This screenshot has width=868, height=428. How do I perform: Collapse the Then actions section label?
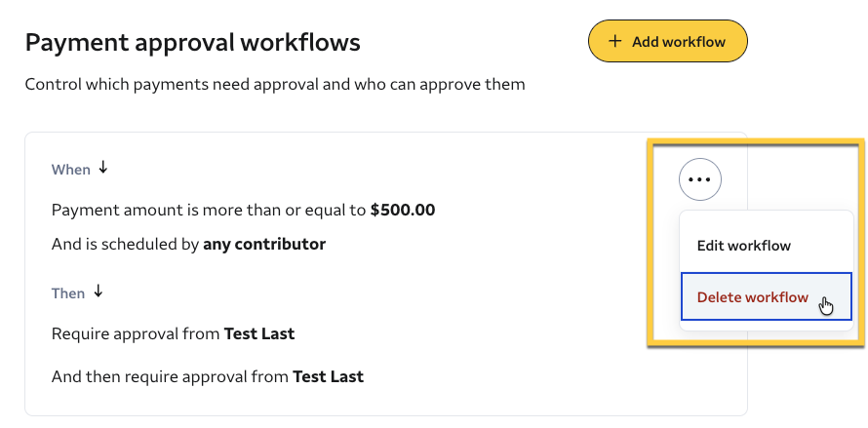click(x=67, y=293)
